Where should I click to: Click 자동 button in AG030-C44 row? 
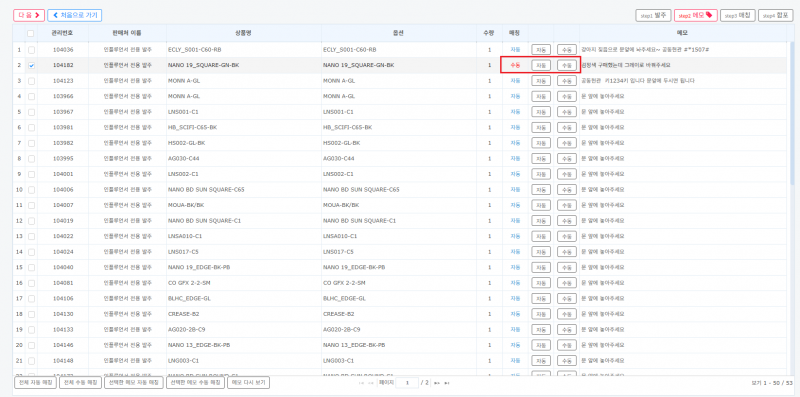541,158
